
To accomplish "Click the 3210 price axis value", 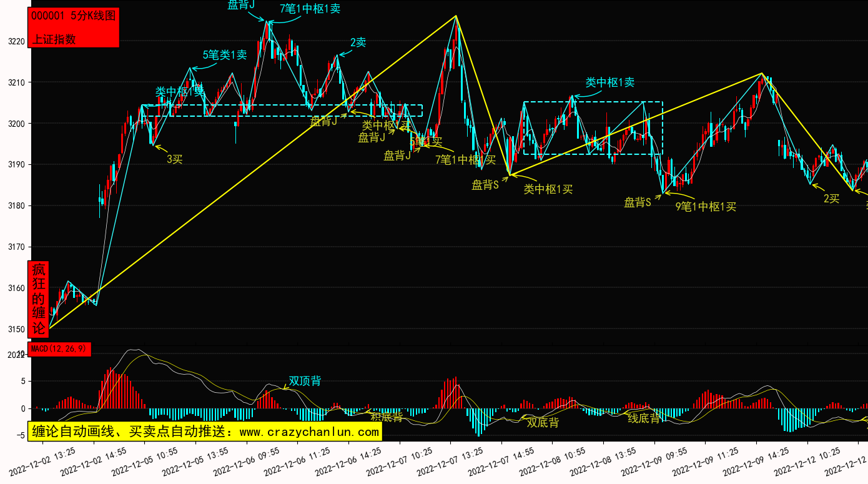I will pos(16,82).
